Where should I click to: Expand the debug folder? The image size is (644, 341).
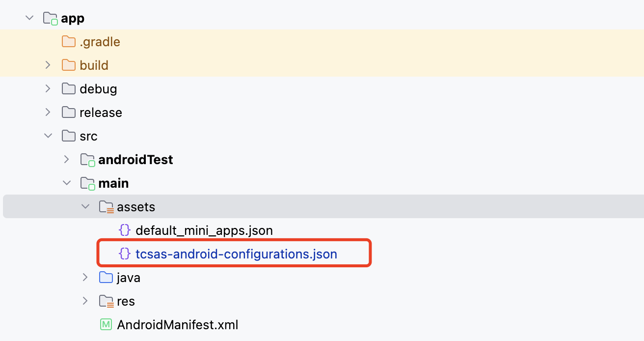tap(48, 88)
